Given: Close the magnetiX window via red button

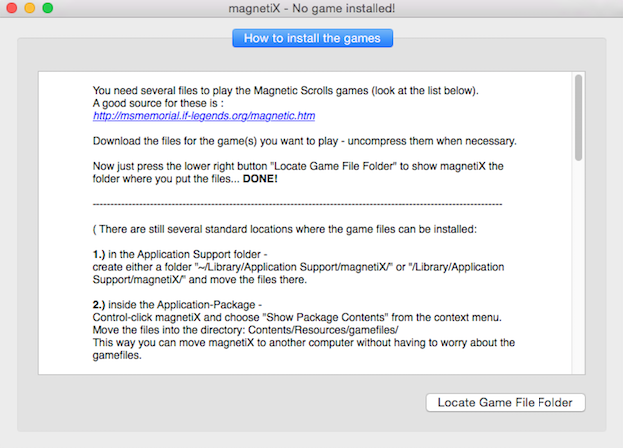Looking at the screenshot, I should coord(12,8).
